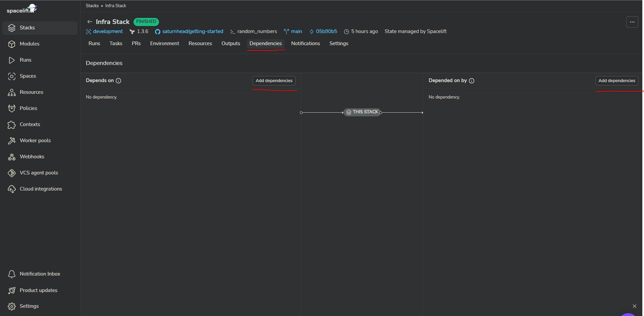Click the info icon beside Depends on
The width and height of the screenshot is (644, 316).
(117, 81)
